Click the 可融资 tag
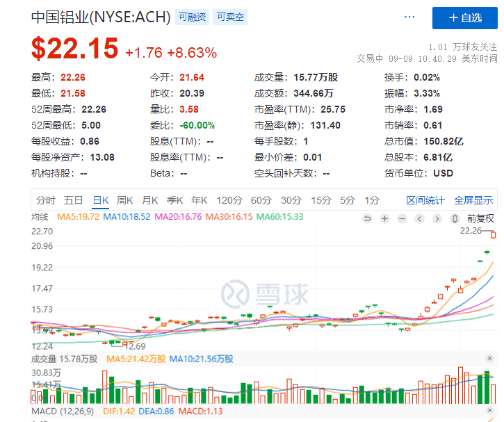 point(192,17)
